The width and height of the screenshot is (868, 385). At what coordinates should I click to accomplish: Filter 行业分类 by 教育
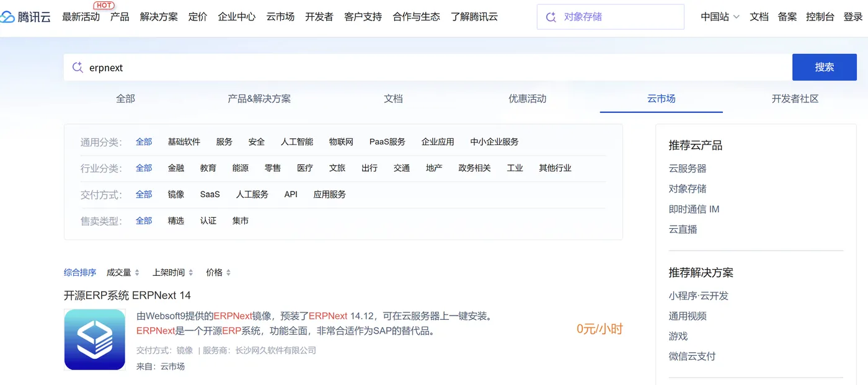[x=208, y=168]
